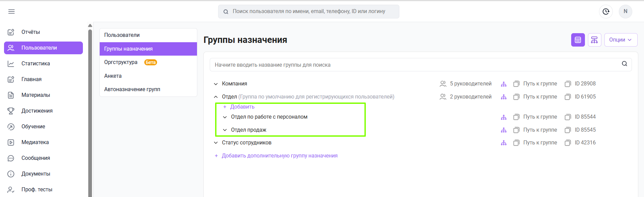This screenshot has height=197, width=644.
Task: Open Материалы section
Action: coord(43,95)
